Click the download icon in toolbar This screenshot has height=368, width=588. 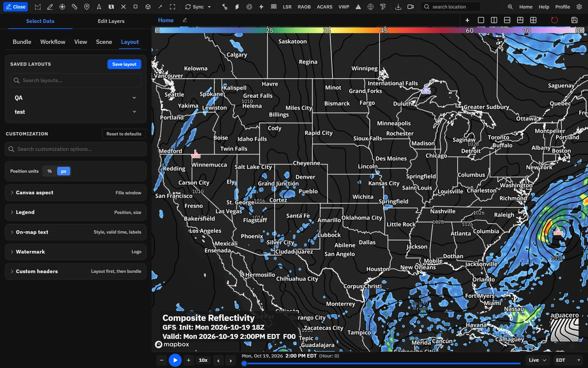[398, 7]
